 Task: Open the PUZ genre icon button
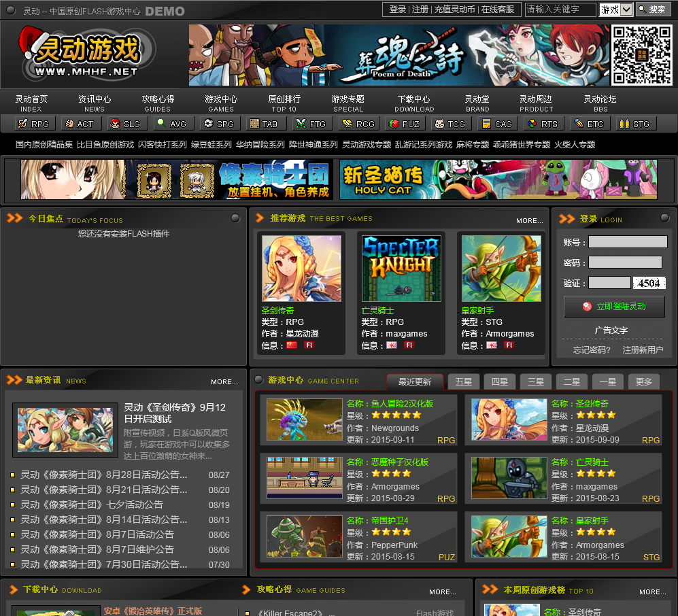405,124
